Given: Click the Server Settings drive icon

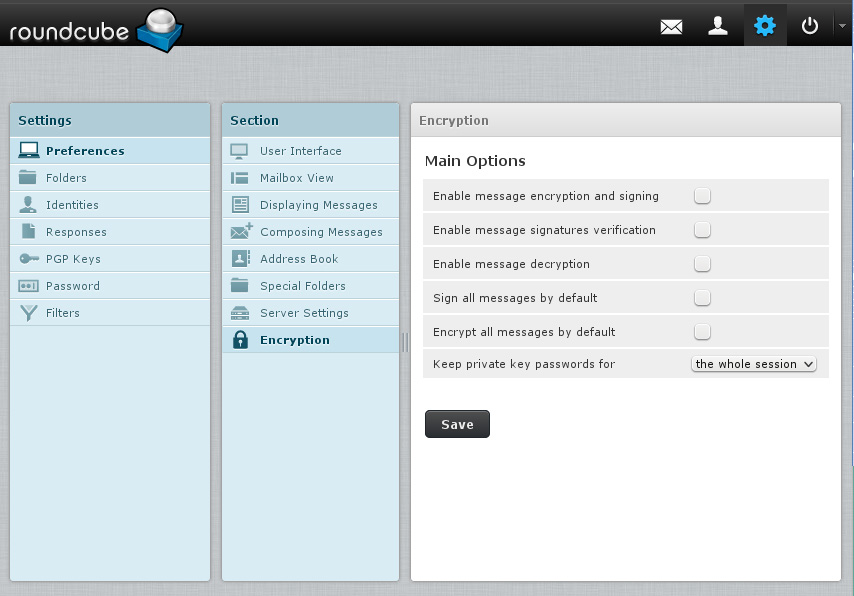Looking at the screenshot, I should 240,313.
